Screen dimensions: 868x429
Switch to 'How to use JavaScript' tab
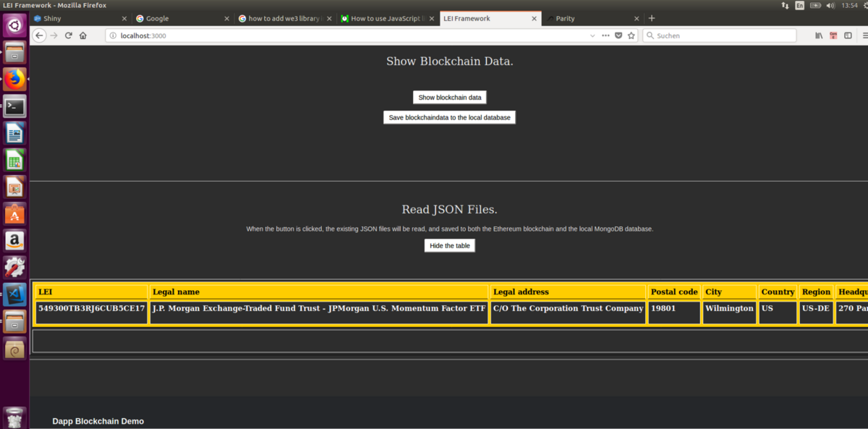coord(386,19)
